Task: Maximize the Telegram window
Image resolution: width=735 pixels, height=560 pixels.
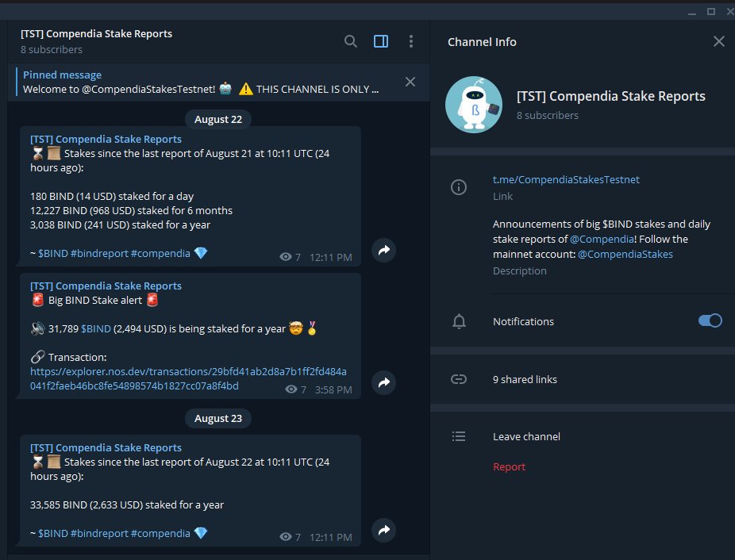Action: [x=711, y=12]
